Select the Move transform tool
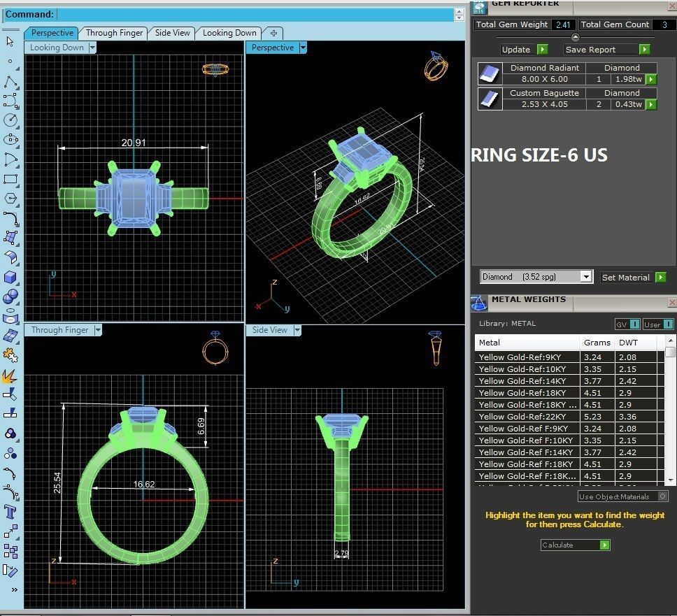The height and width of the screenshot is (616, 677). pos(10,532)
